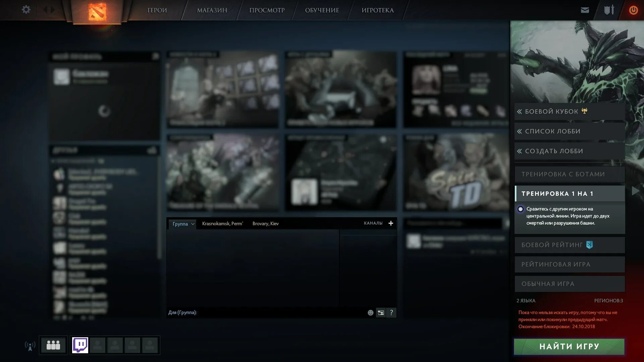Select the 1 on 1 practice radio button

tap(520, 209)
